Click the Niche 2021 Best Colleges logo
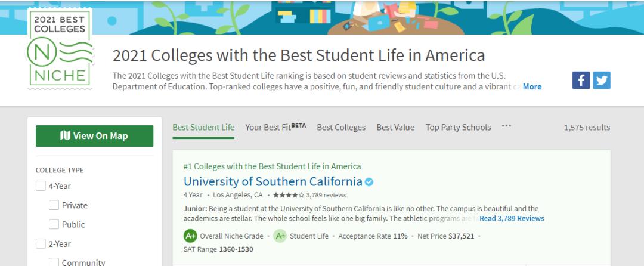Image resolution: width=644 pixels, height=266 pixels. [x=59, y=50]
